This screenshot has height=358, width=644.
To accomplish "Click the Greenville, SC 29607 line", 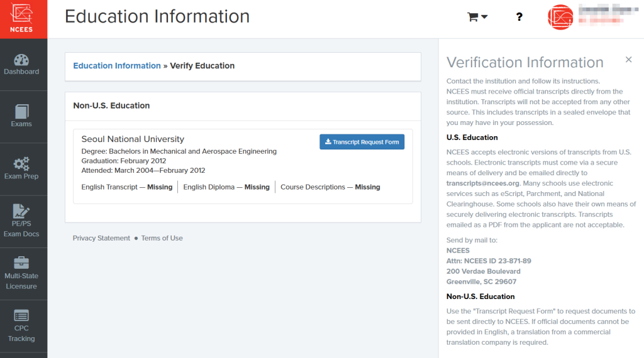I will (481, 282).
